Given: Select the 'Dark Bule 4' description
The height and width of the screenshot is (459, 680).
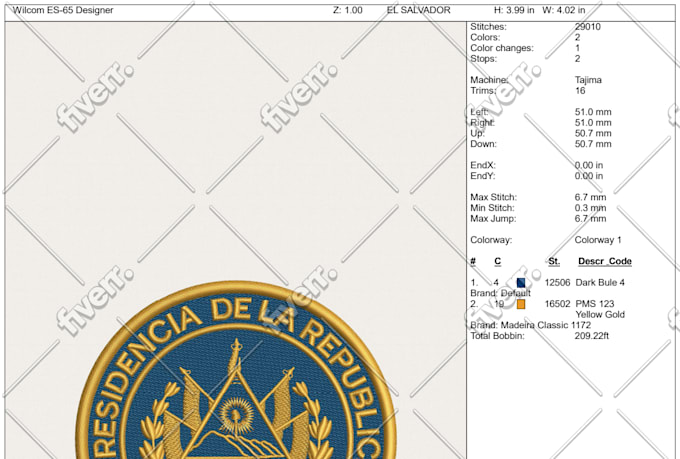Looking at the screenshot, I should [x=600, y=283].
